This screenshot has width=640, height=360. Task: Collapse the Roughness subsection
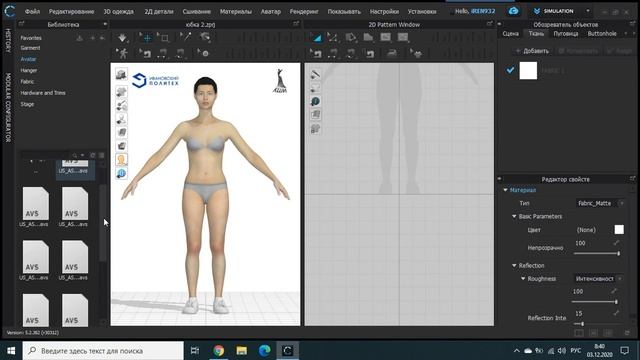[x=523, y=279]
